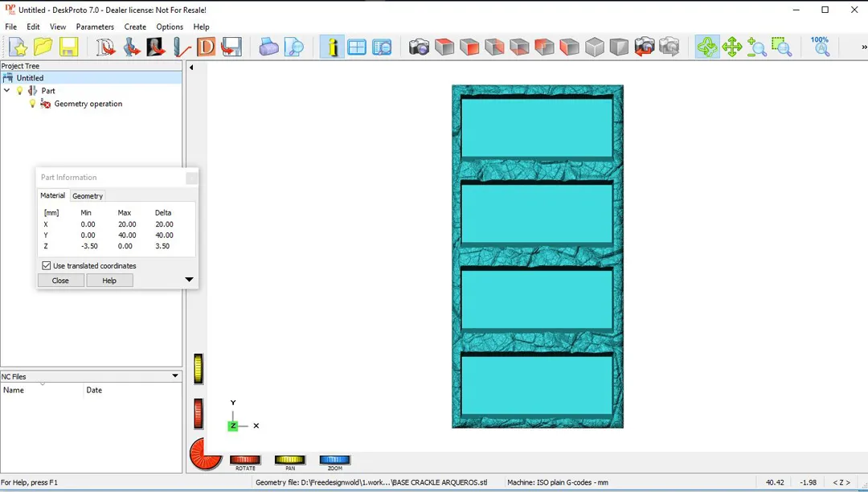Select the Untitled project tree item
868x492 pixels.
coord(30,78)
